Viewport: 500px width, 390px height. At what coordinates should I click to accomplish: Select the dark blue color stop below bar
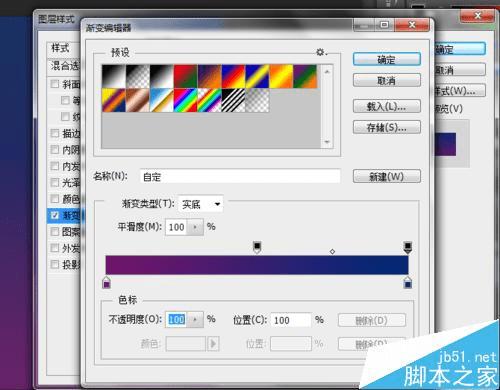click(408, 282)
